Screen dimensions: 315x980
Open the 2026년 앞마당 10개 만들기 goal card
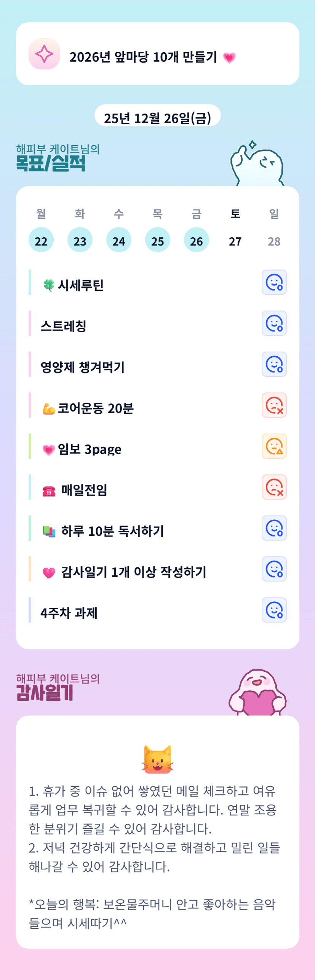157,54
